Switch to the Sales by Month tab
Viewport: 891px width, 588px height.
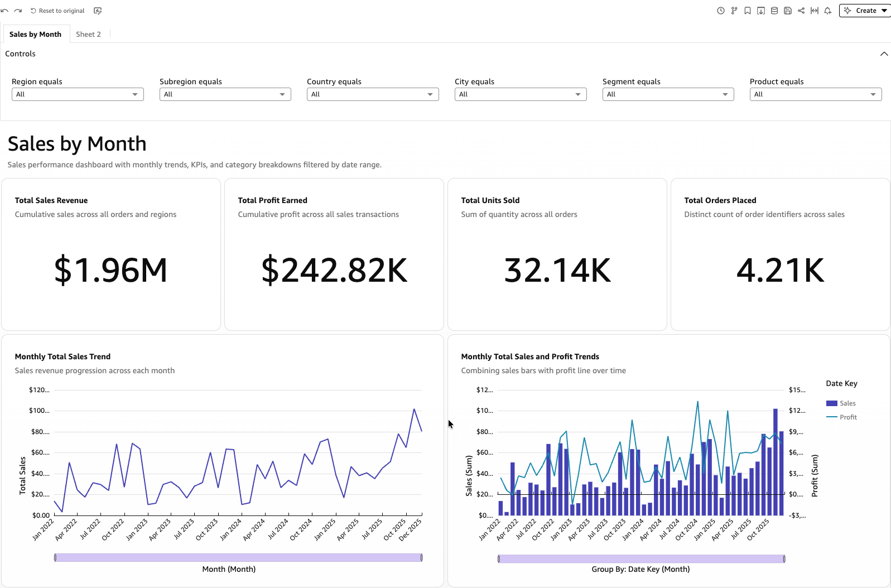coord(36,34)
